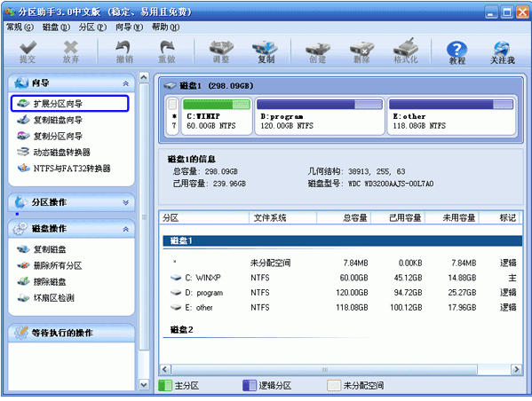Click the unallocated space block checkbox
This screenshot has width=532, height=401.
tap(172, 105)
